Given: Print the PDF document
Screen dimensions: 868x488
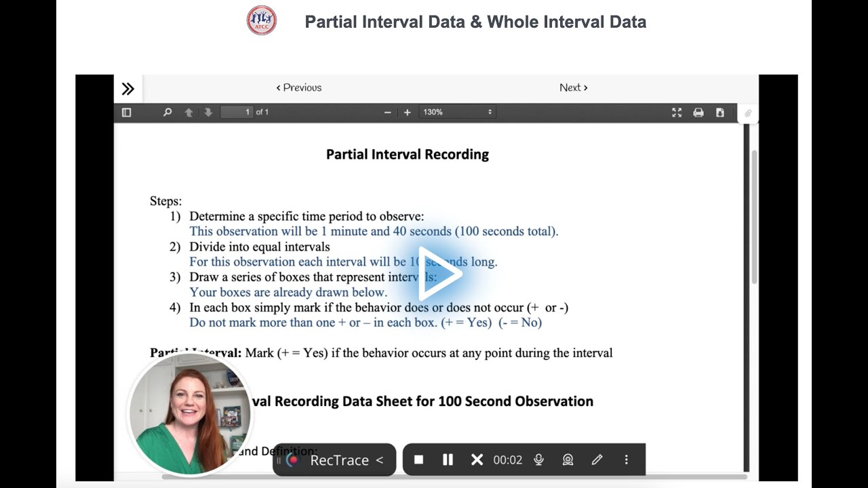Looking at the screenshot, I should pos(698,113).
